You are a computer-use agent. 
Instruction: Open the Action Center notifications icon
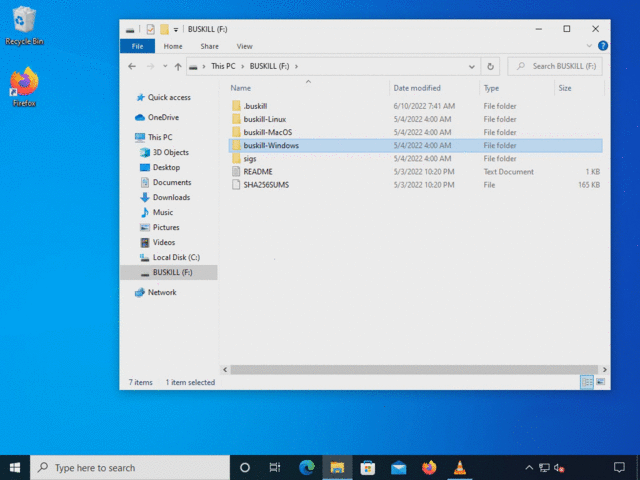[x=619, y=467]
